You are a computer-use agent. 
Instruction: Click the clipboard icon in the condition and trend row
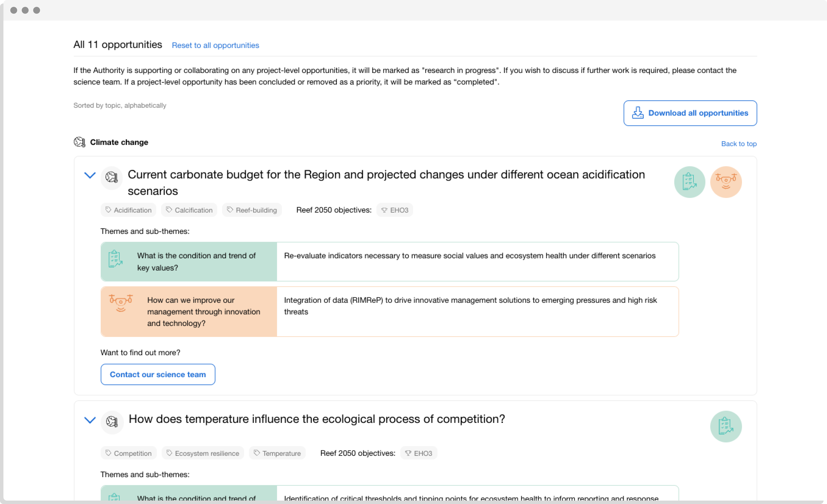pos(115,258)
